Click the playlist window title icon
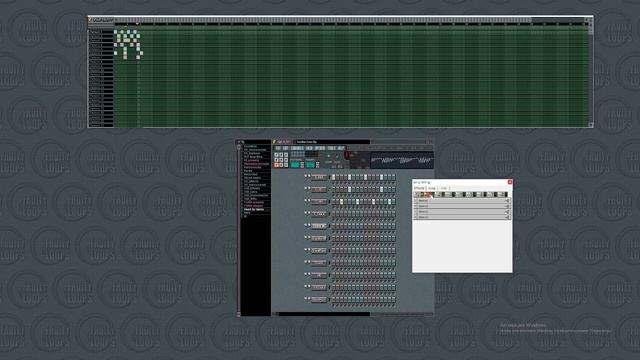 pyautogui.click(x=90, y=19)
